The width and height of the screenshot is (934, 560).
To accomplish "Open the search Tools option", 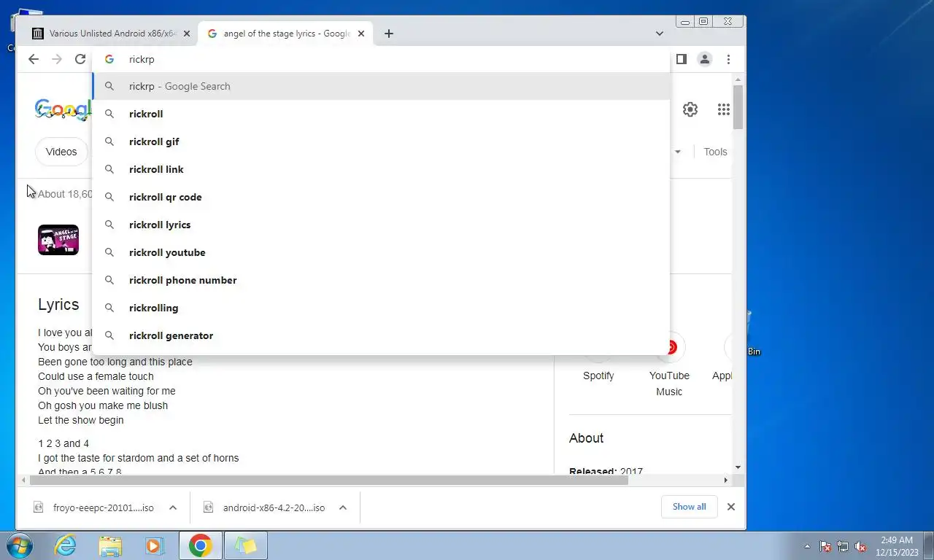I will [715, 152].
